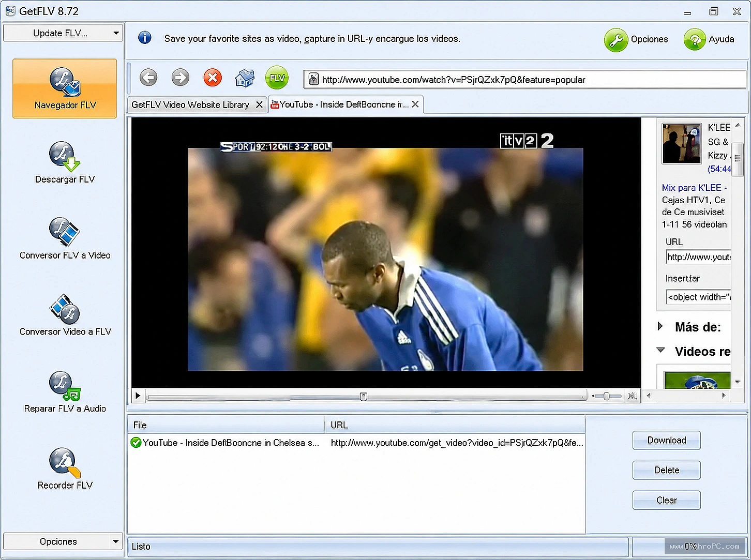Open the related video thumbnail under Videos re
This screenshot has width=751, height=560.
click(697, 381)
